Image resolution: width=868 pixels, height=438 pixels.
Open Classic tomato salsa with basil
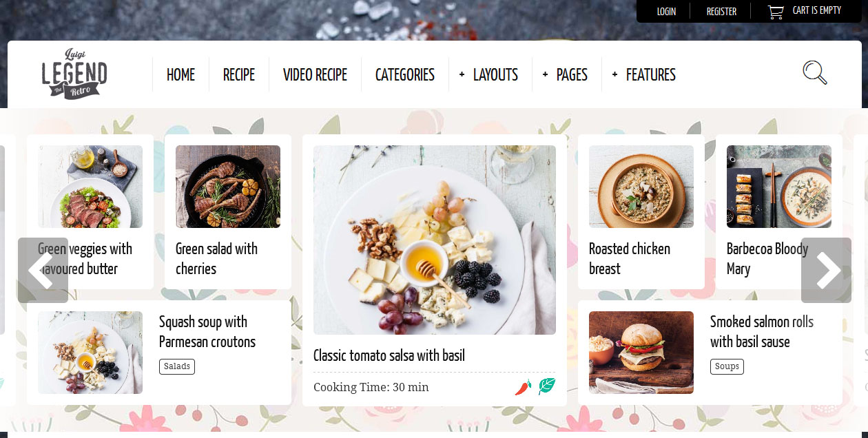[389, 355]
